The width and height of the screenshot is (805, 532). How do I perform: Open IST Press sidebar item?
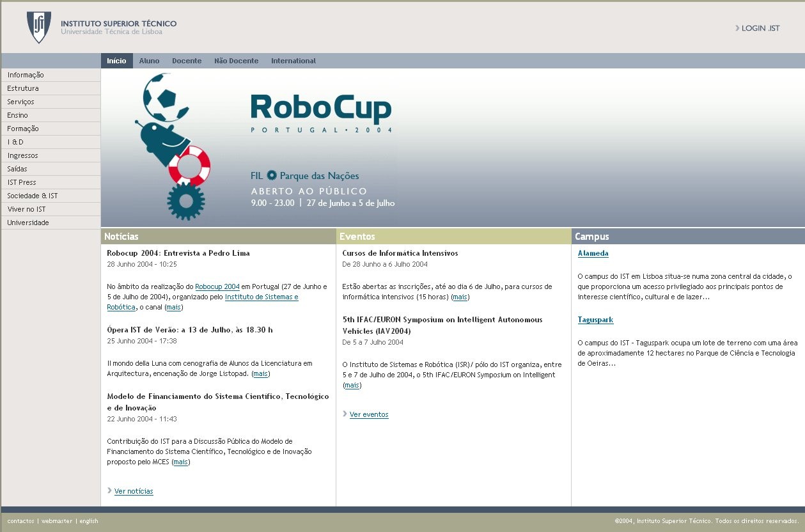pyautogui.click(x=51, y=182)
